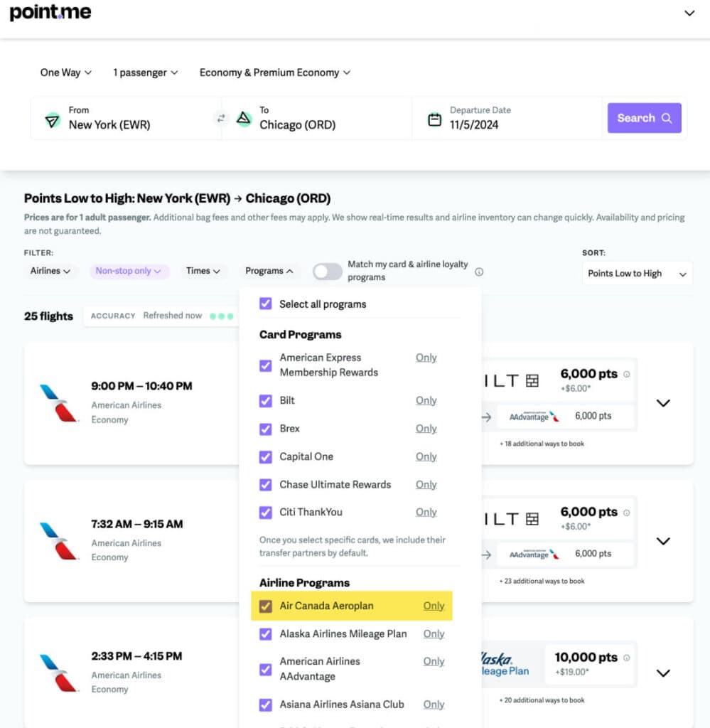Uncheck the Air Canada Aeroplan checkbox

(266, 606)
